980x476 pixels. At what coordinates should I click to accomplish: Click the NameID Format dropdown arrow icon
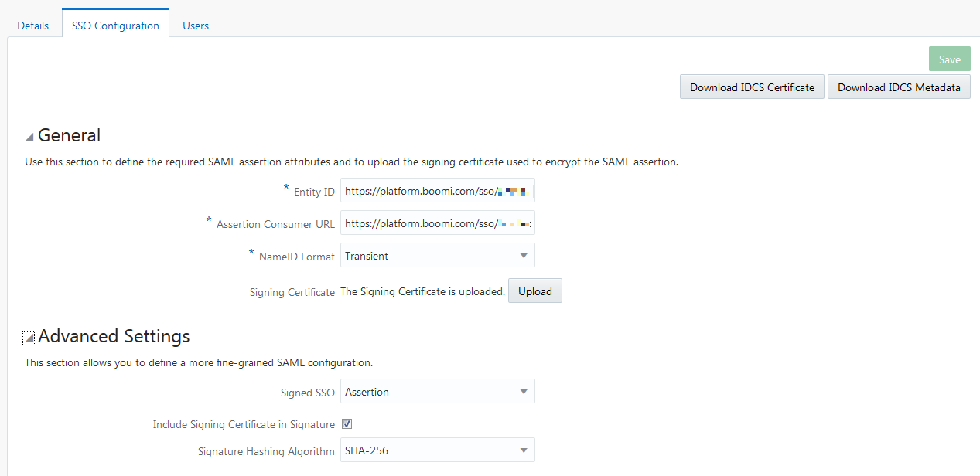[524, 255]
